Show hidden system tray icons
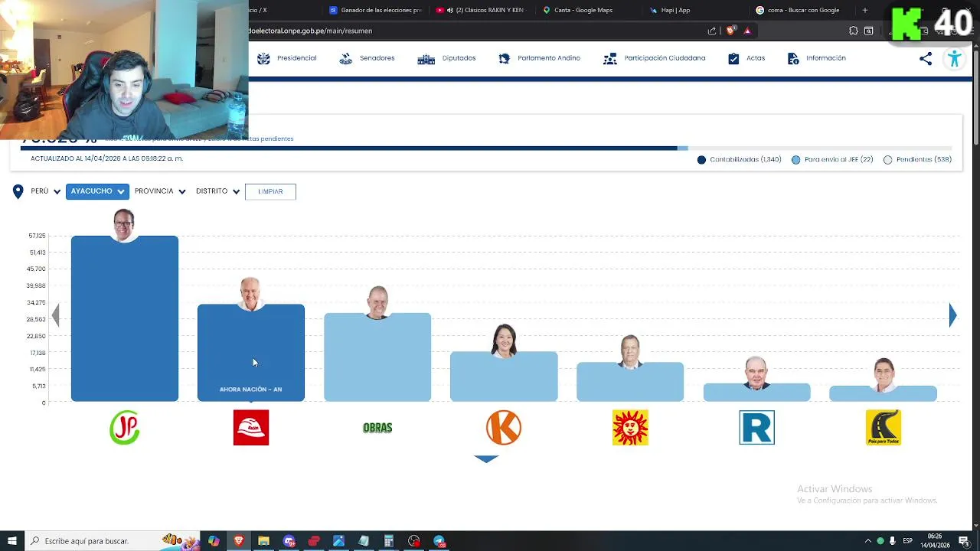Viewport: 980px width, 551px height. coord(868,541)
